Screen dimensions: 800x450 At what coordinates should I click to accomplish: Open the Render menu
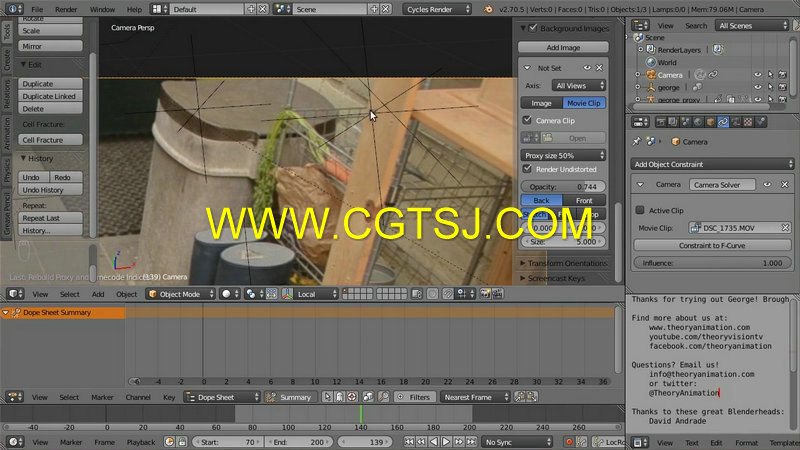(66, 9)
